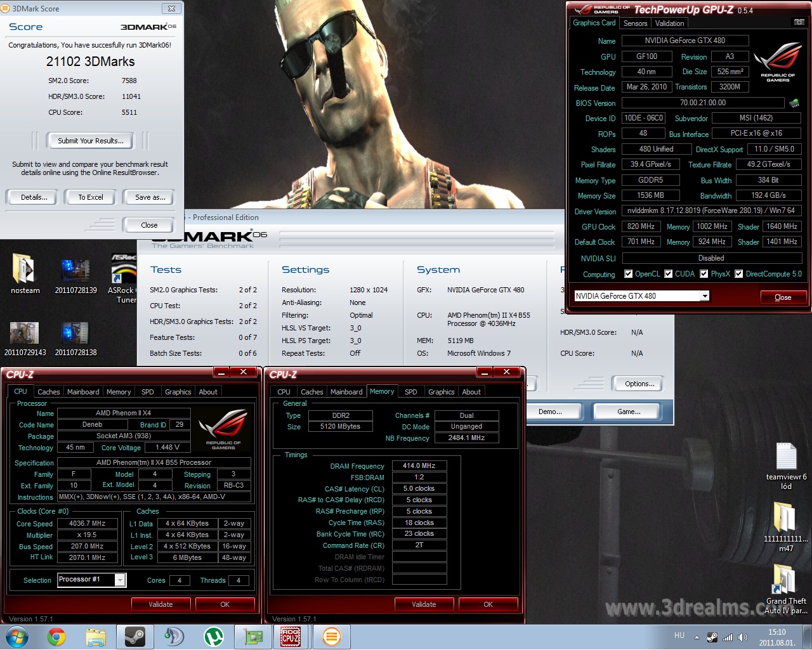Screen dimensions: 812x650
Task: Toggle the OpenCL checkbox in GPU-Z
Action: 628,274
